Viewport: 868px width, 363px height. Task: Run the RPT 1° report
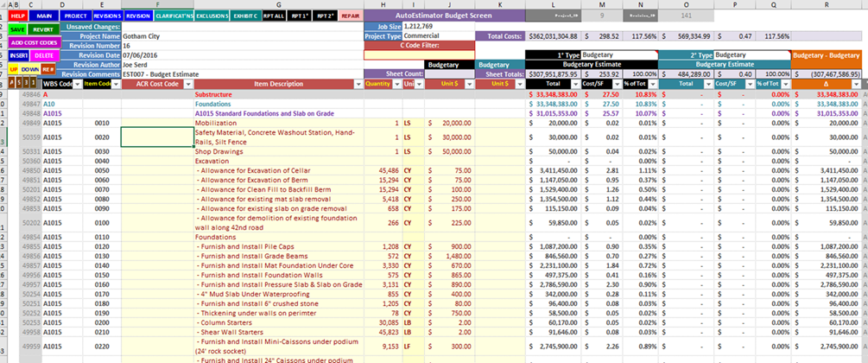(300, 16)
